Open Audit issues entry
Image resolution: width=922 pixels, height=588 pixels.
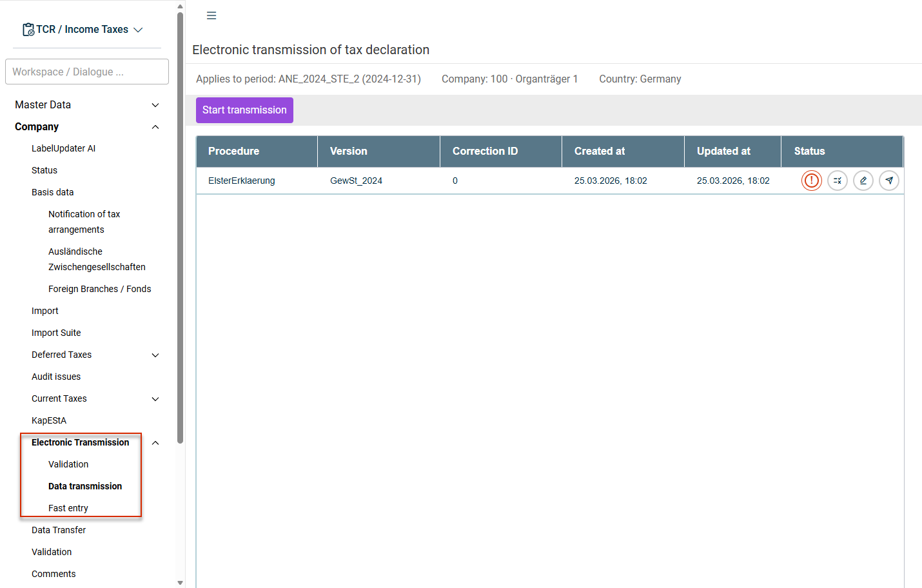pos(56,377)
